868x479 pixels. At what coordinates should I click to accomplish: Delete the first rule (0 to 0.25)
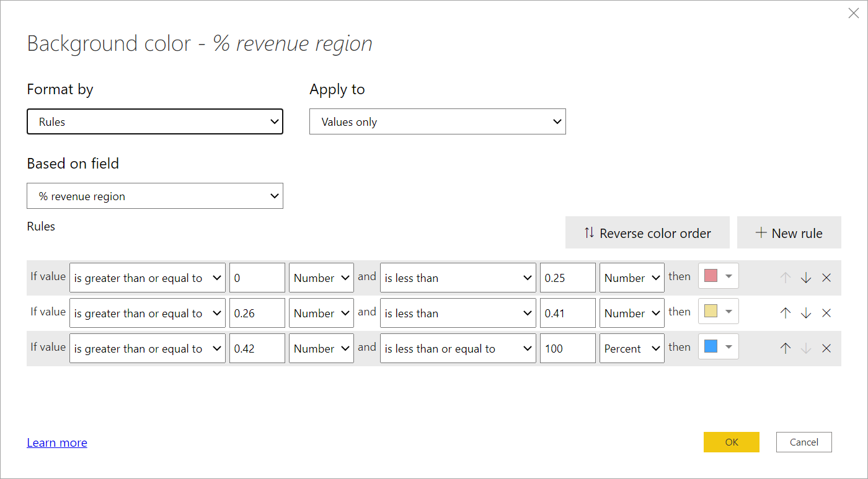[826, 278]
